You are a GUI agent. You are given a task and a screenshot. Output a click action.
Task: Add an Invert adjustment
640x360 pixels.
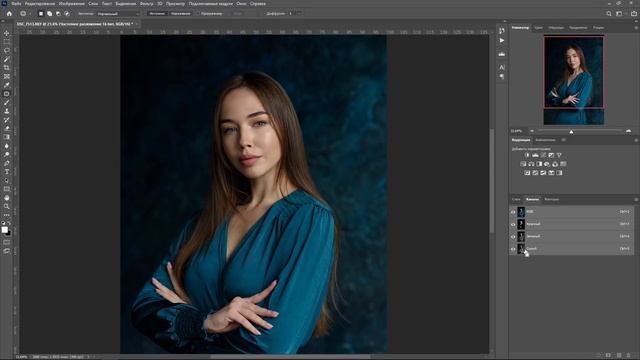[527, 173]
